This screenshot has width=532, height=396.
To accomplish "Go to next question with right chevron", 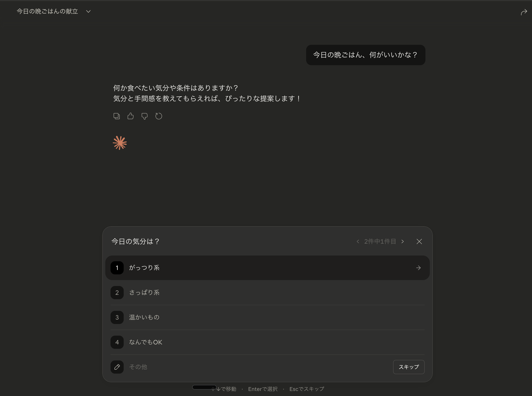I will coord(403,241).
